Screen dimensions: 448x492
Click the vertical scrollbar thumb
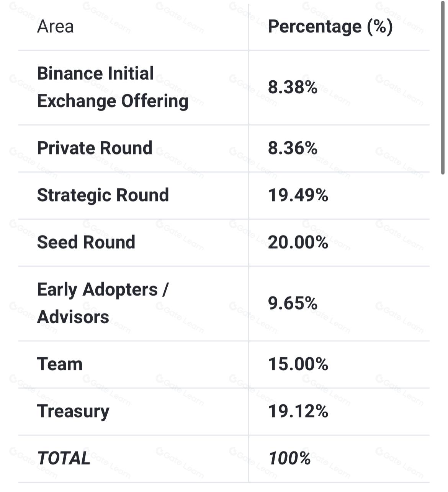coord(443,87)
